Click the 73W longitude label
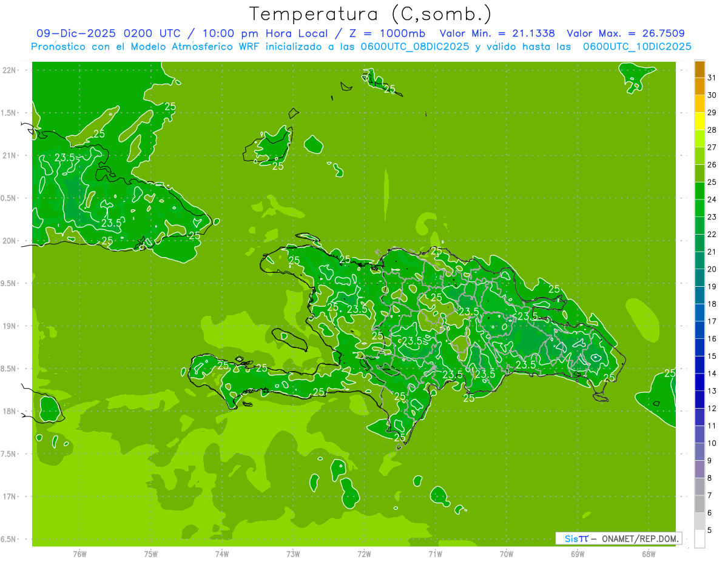Image resolution: width=728 pixels, height=562 pixels. point(293,554)
